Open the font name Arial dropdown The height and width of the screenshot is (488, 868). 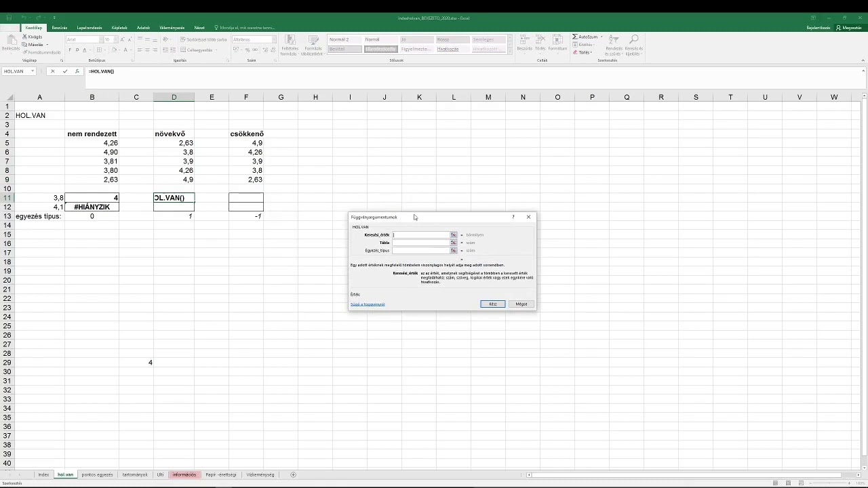(x=100, y=40)
